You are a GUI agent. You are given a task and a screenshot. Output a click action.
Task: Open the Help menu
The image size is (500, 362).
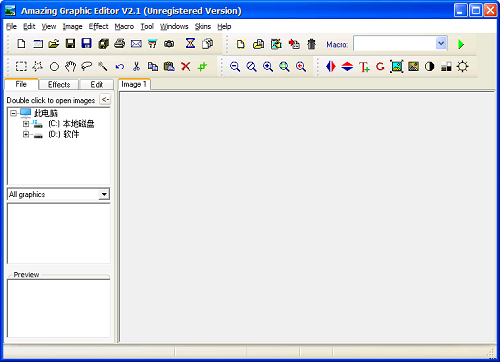click(x=224, y=26)
